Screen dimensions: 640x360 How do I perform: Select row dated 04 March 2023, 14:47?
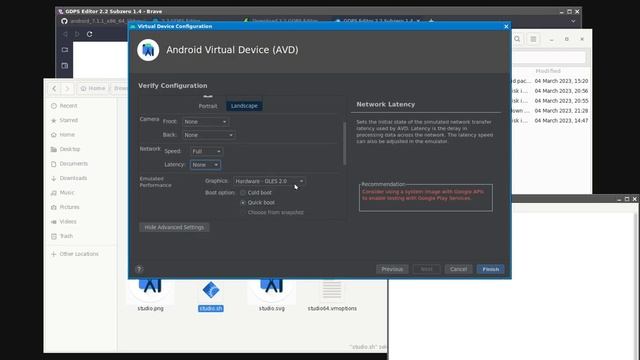550,120
